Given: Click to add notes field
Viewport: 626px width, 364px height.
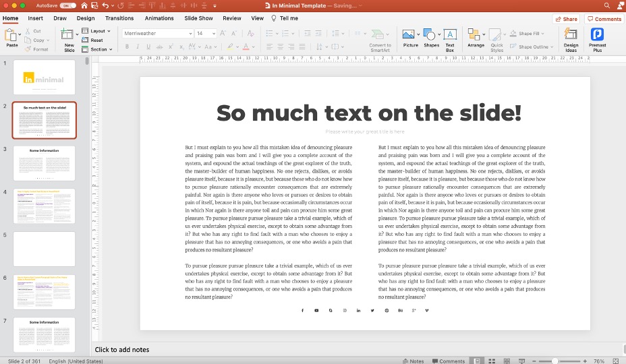Looking at the screenshot, I should (x=122, y=350).
